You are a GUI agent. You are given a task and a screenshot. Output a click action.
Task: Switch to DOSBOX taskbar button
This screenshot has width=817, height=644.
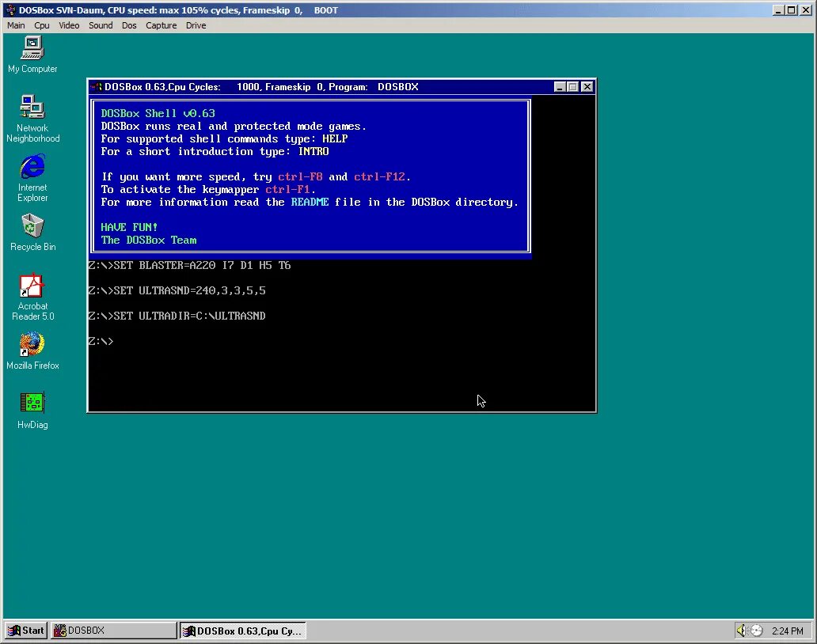pyautogui.click(x=114, y=631)
